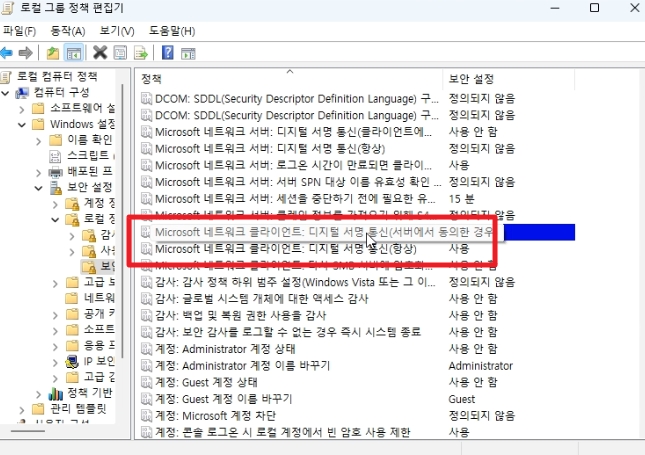Screen dimensions: 645x455
Task: Select the IP 보안 정책 tree item
Action: [x=99, y=361]
